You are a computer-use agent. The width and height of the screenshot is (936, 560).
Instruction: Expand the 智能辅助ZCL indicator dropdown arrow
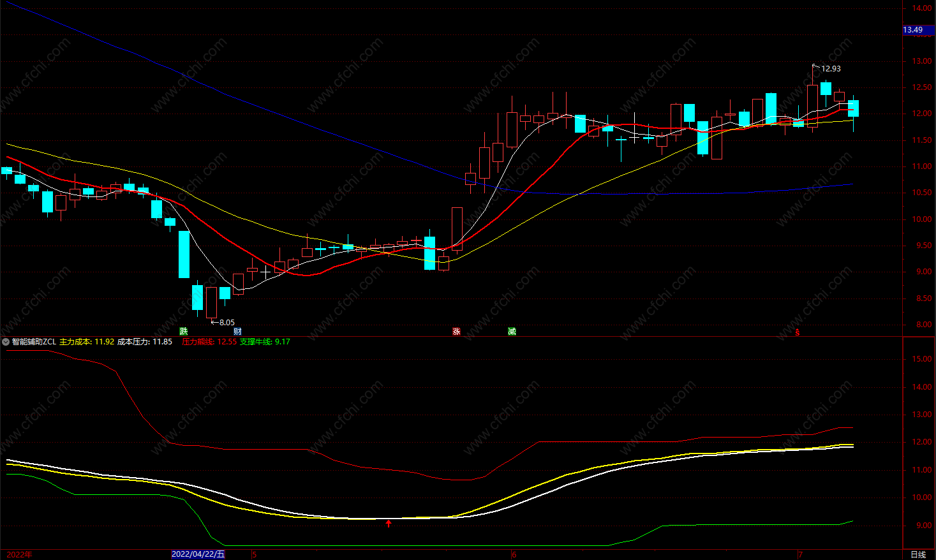pos(6,342)
